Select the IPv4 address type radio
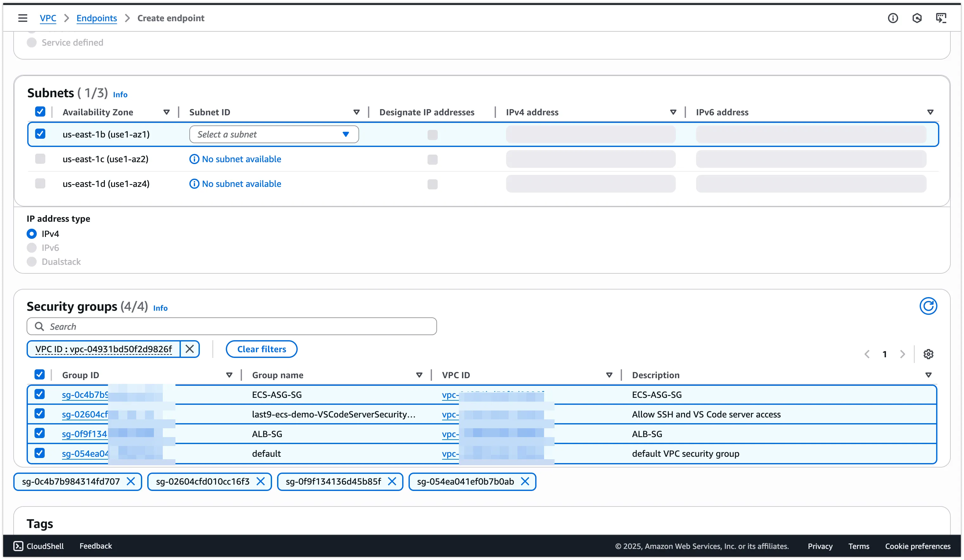964x560 pixels. (32, 234)
